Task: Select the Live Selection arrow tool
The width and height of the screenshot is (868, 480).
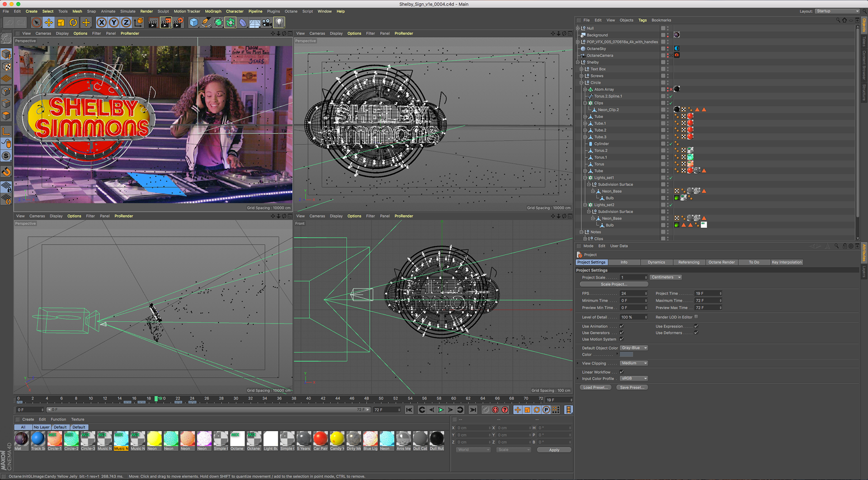Action: point(36,22)
